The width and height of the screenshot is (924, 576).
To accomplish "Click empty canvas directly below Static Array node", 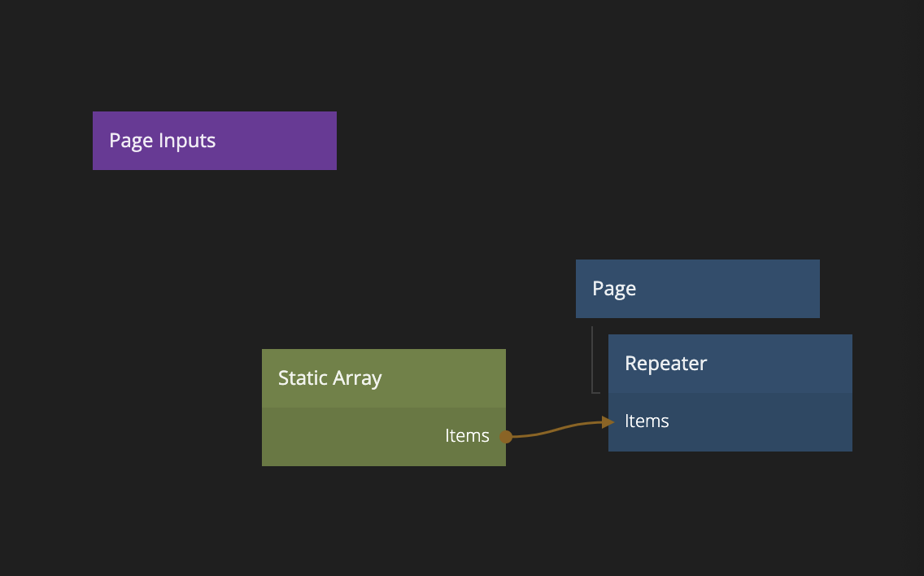I will pos(382,513).
